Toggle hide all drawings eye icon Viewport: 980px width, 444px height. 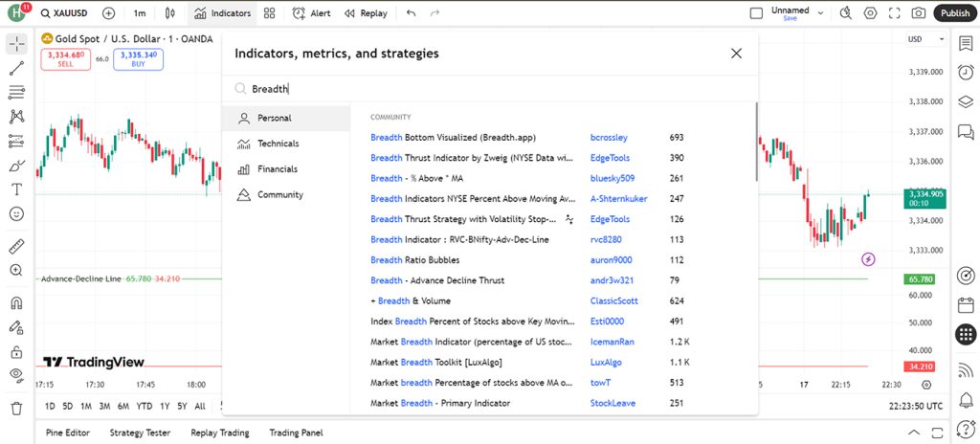[x=17, y=375]
